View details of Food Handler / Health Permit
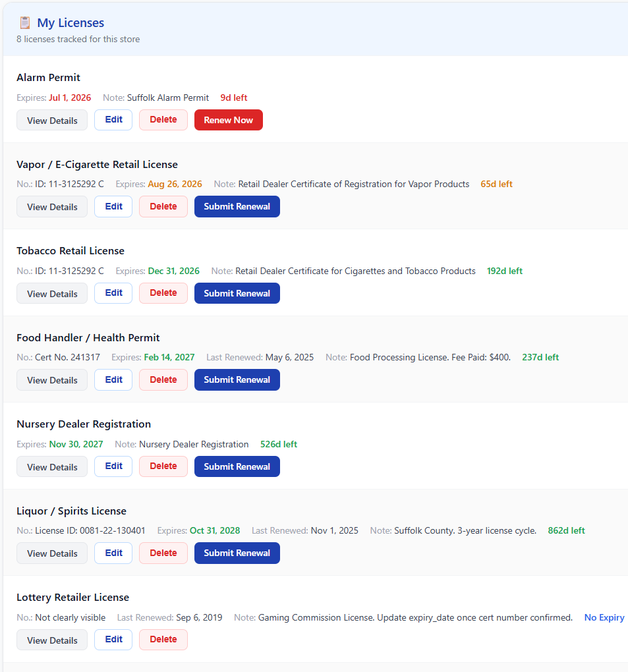Image resolution: width=628 pixels, height=672 pixels. coord(52,379)
